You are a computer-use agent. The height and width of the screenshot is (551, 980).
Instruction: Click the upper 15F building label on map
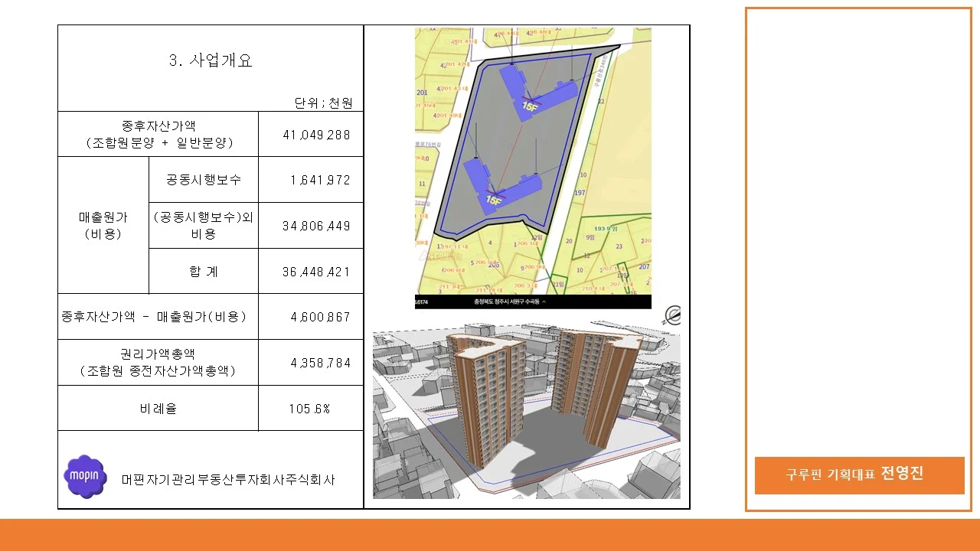pos(530,106)
